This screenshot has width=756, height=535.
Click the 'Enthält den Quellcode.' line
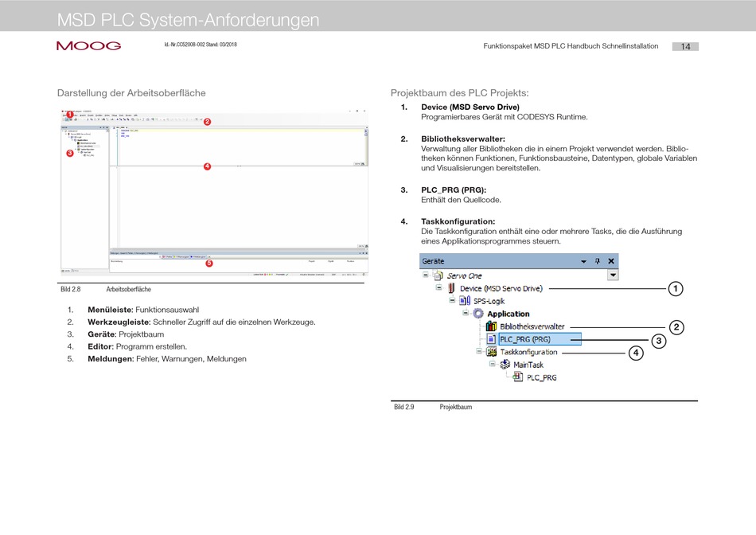point(461,200)
